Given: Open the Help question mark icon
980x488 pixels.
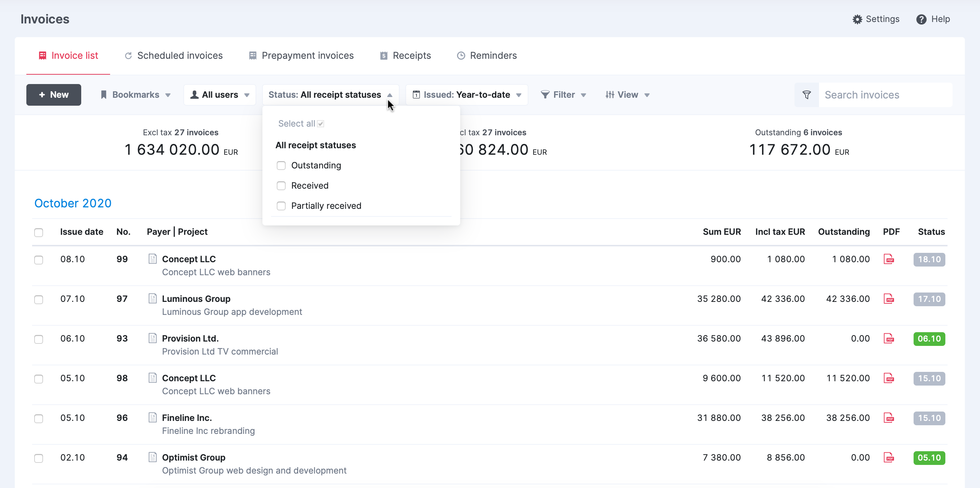Looking at the screenshot, I should click(x=921, y=19).
